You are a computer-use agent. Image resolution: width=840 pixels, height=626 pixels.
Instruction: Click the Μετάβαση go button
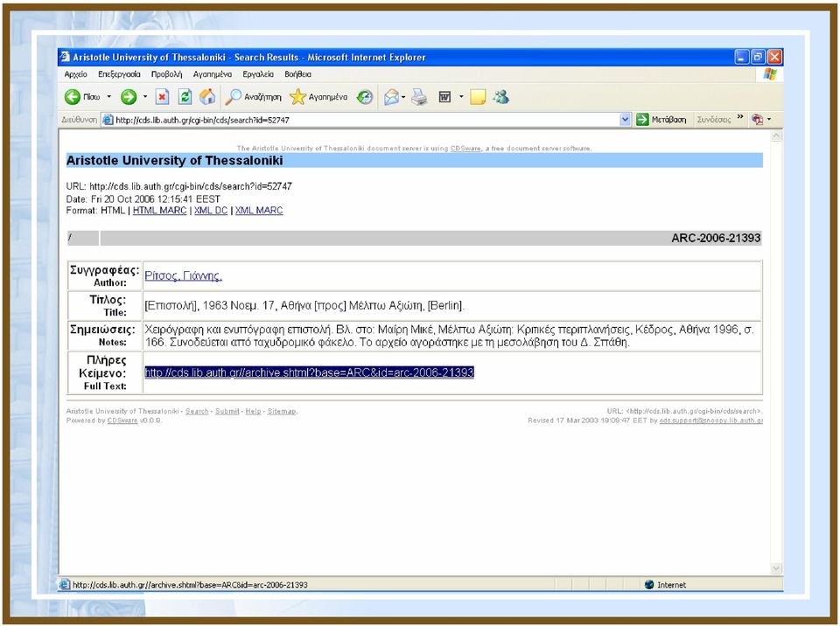pos(661,120)
